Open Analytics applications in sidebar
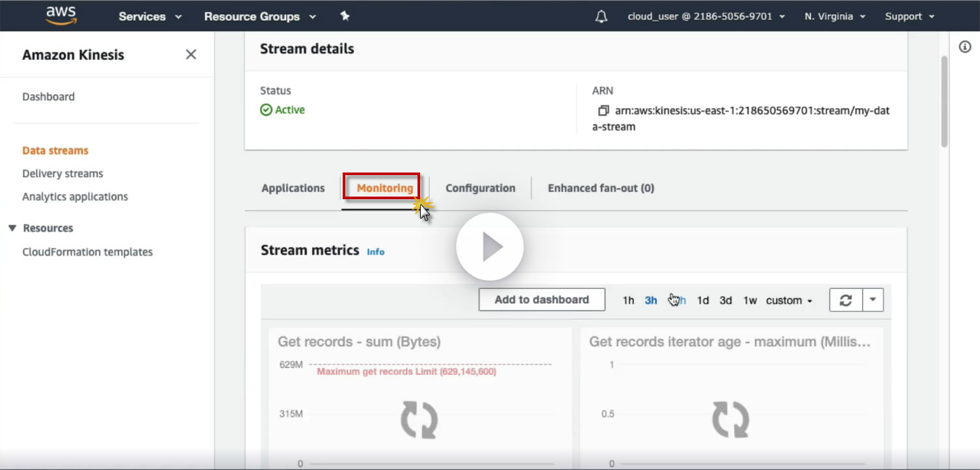The width and height of the screenshot is (980, 470). (x=75, y=197)
